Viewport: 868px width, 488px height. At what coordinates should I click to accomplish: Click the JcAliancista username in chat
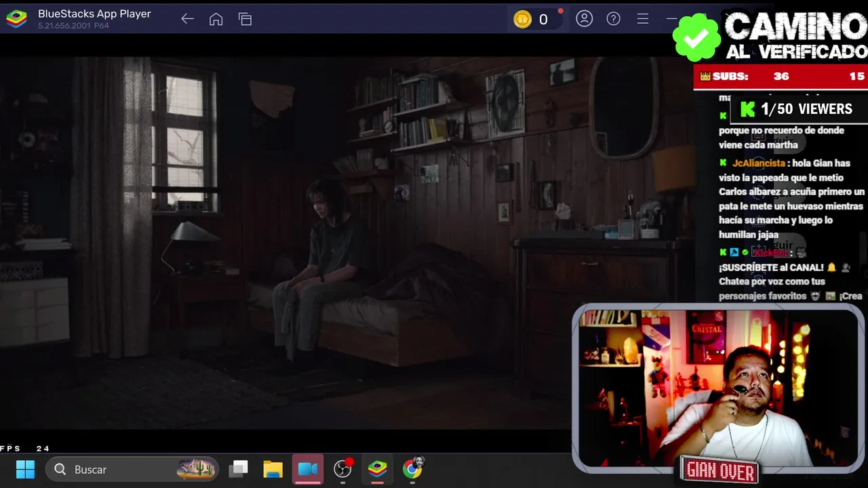tap(758, 163)
